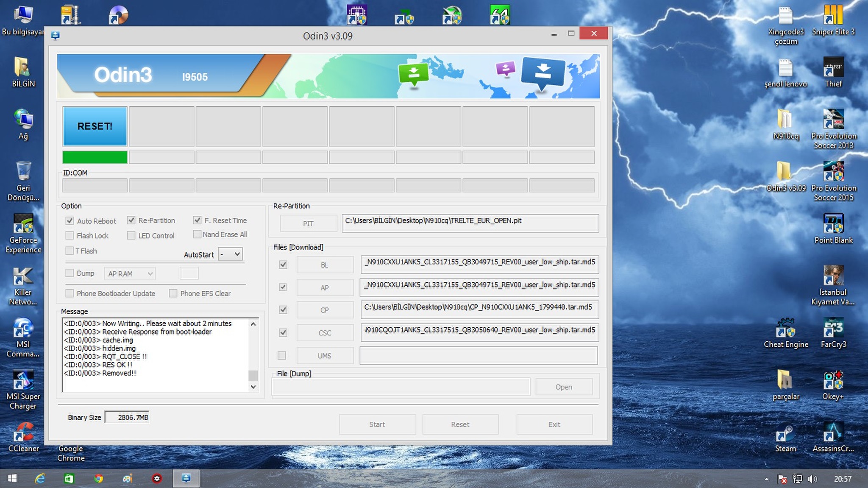
Task: Show hidden system tray icons arrow
Action: pyautogui.click(x=766, y=479)
